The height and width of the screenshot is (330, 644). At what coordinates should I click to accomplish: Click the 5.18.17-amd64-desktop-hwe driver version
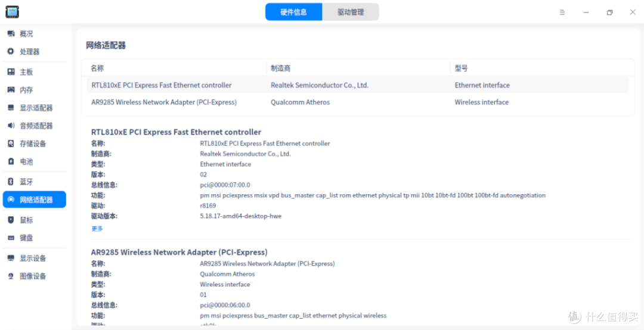(x=241, y=216)
